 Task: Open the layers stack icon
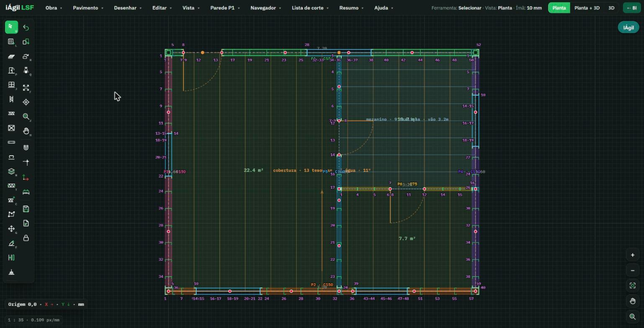coord(11,172)
